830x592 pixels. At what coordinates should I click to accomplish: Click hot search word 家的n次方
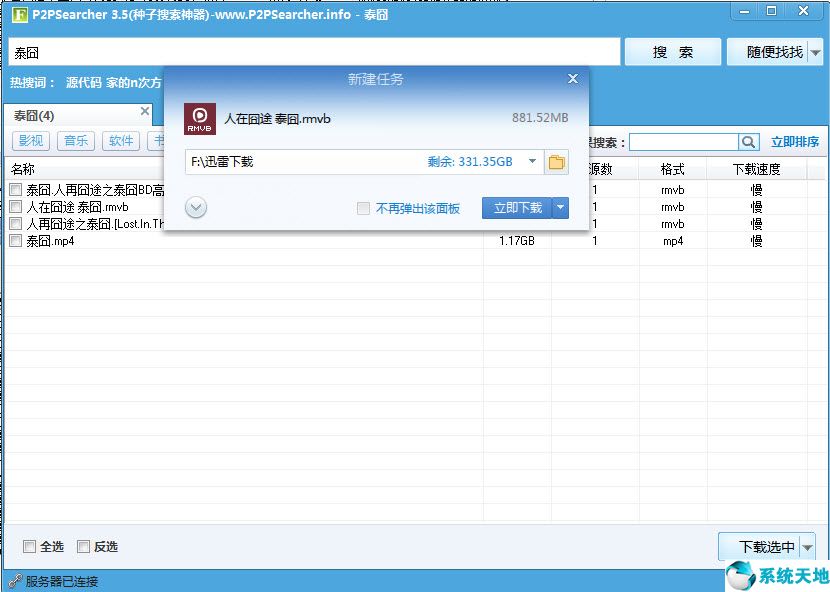(x=133, y=83)
